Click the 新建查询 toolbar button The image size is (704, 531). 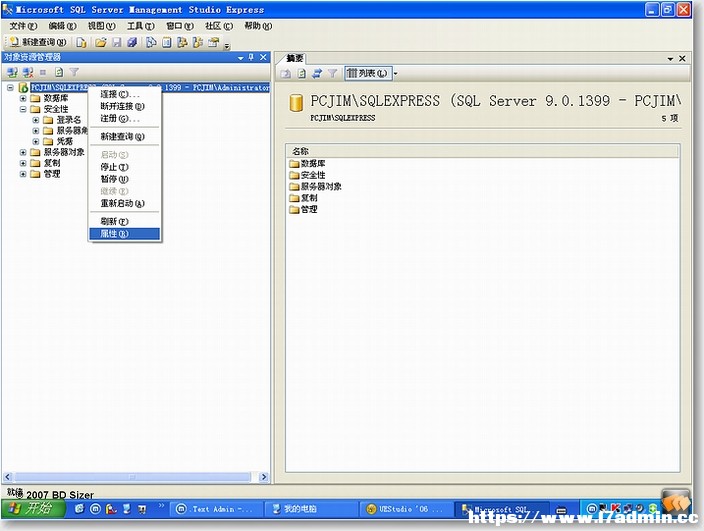38,42
